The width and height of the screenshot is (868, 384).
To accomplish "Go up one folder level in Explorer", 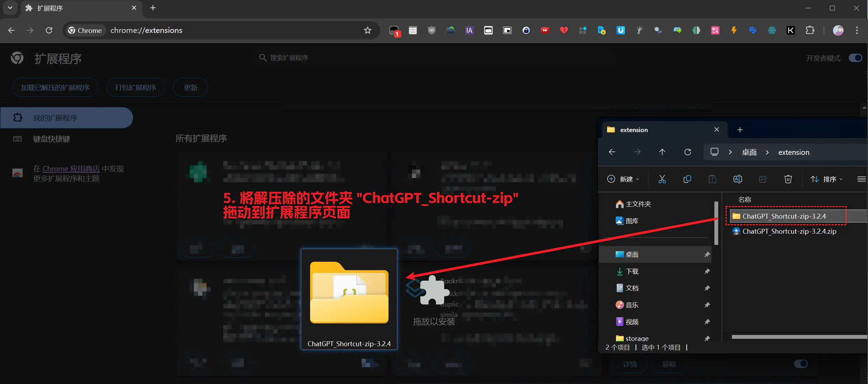I will pos(662,152).
